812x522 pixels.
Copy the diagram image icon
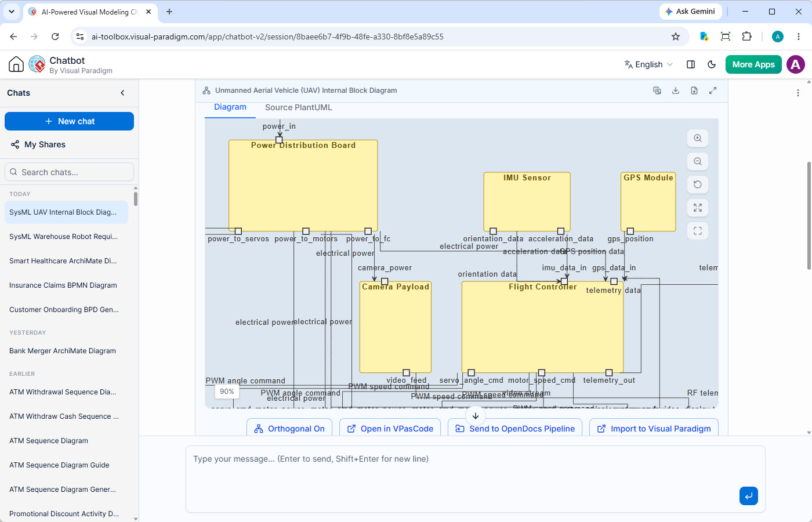[x=657, y=90]
